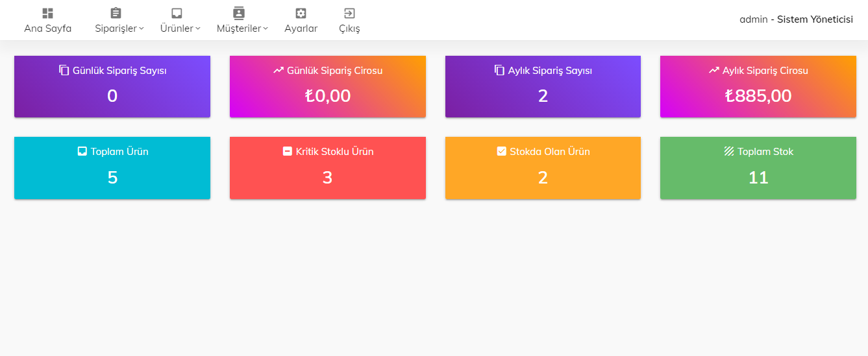
Task: Select the Ana Sayfa menu label
Action: point(47,29)
